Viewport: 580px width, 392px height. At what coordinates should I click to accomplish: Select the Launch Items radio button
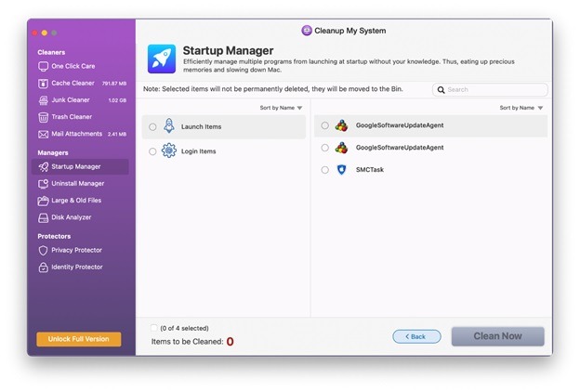coord(152,127)
